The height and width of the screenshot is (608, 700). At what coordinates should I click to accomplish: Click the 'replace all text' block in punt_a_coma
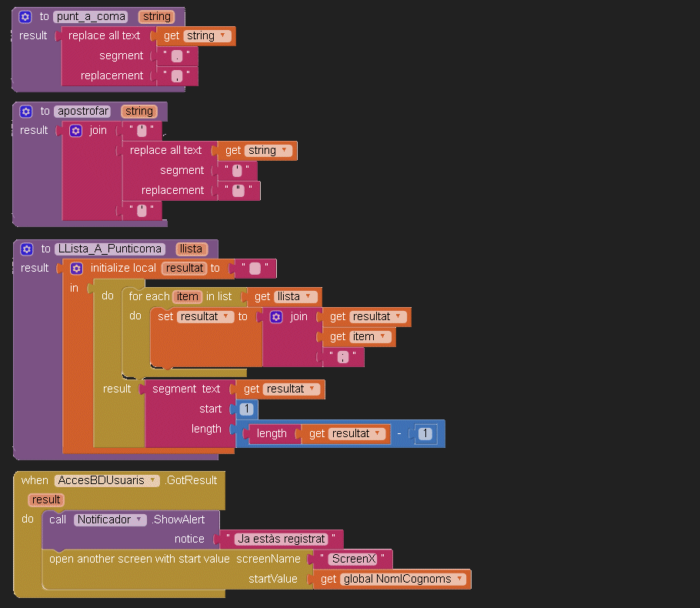coord(104,35)
